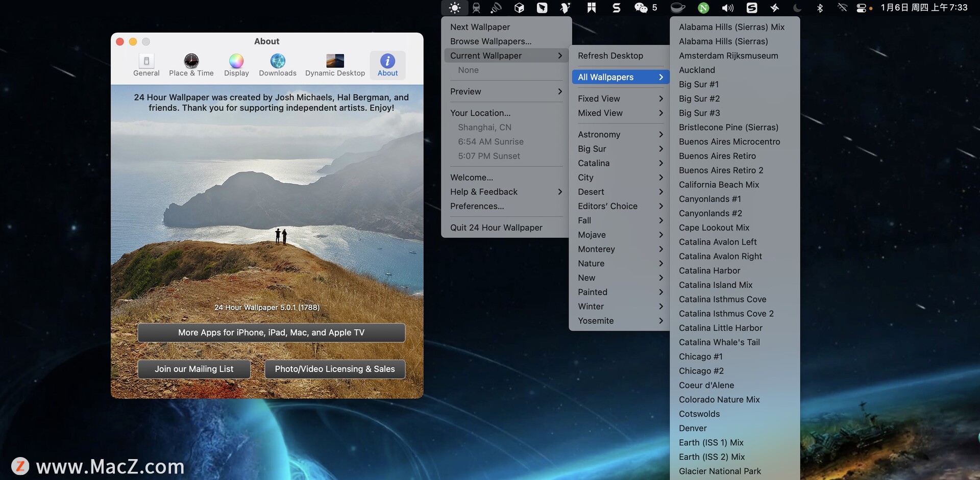
Task: Open Control Center from the menu bar
Action: [x=862, y=8]
